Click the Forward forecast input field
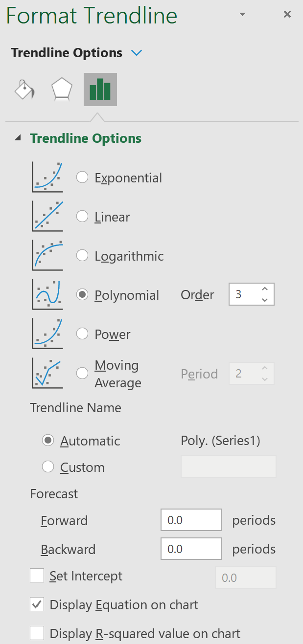Screen dimensions: 303x644 pos(191,520)
